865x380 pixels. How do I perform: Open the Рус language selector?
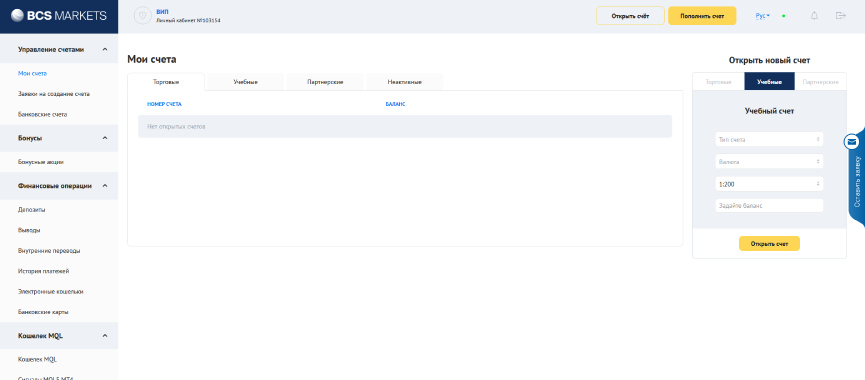tap(762, 16)
